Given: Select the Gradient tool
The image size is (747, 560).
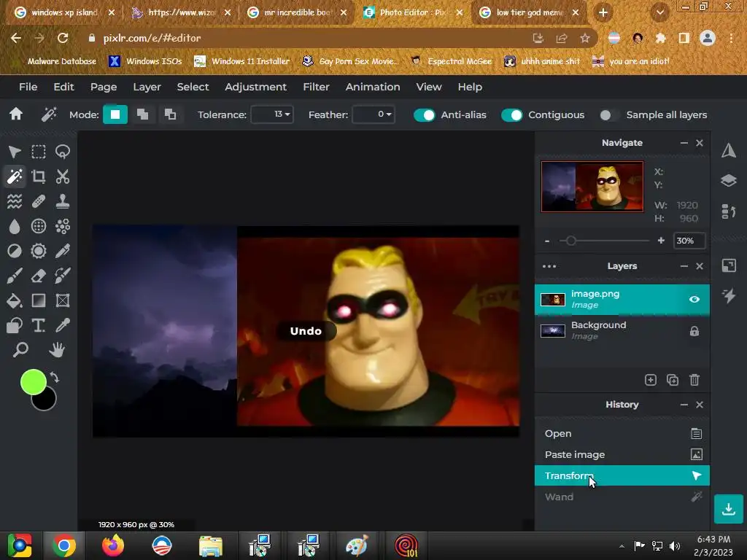Looking at the screenshot, I should (x=39, y=300).
